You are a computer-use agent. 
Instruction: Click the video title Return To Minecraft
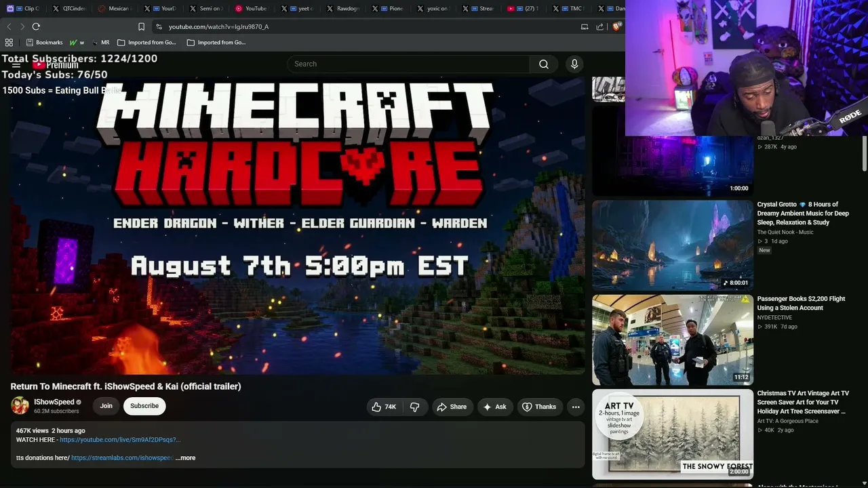(125, 386)
